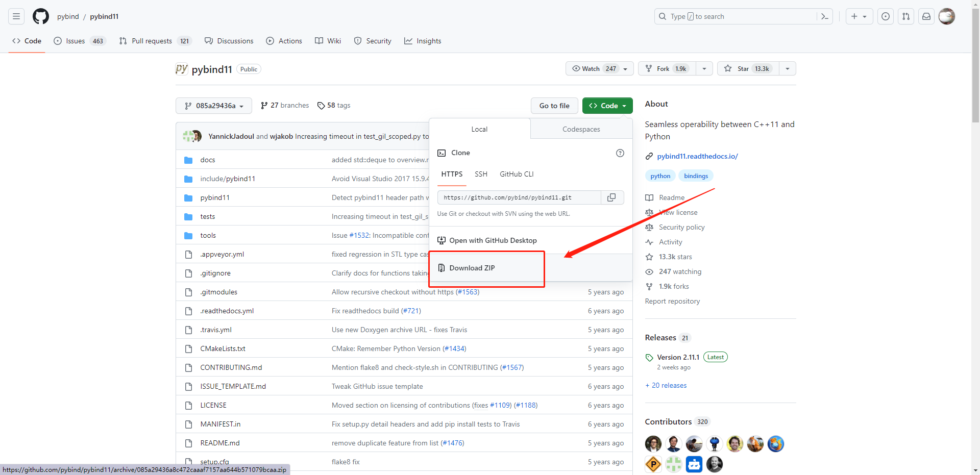
Task: Click the fork icon beside 1.9k forks
Action: click(649, 286)
